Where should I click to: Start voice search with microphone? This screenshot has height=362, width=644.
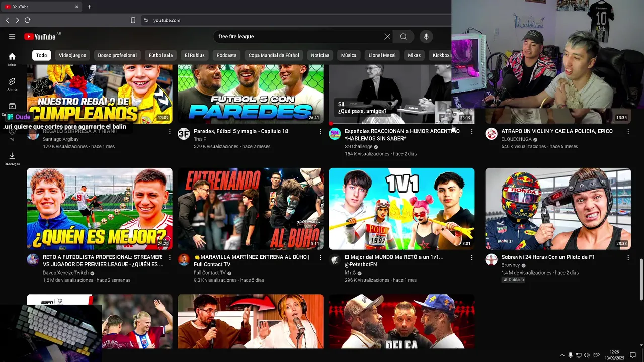click(426, 36)
